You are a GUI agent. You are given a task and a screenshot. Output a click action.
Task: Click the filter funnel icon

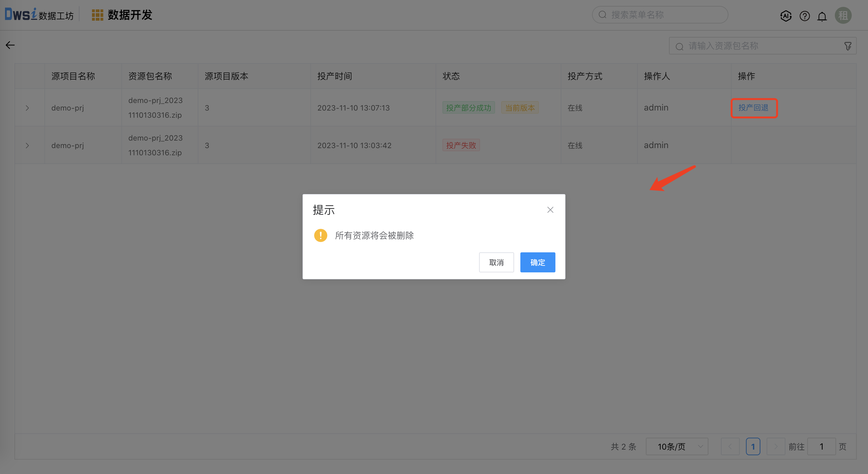click(x=848, y=46)
